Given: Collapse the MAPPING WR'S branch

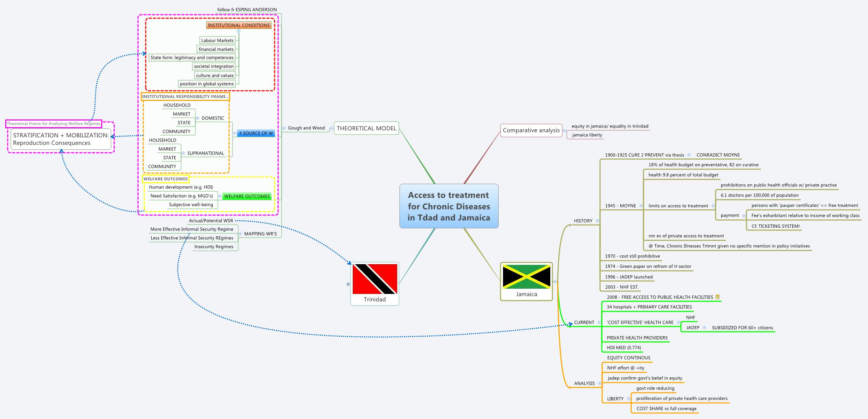Looking at the screenshot, I should (x=241, y=234).
